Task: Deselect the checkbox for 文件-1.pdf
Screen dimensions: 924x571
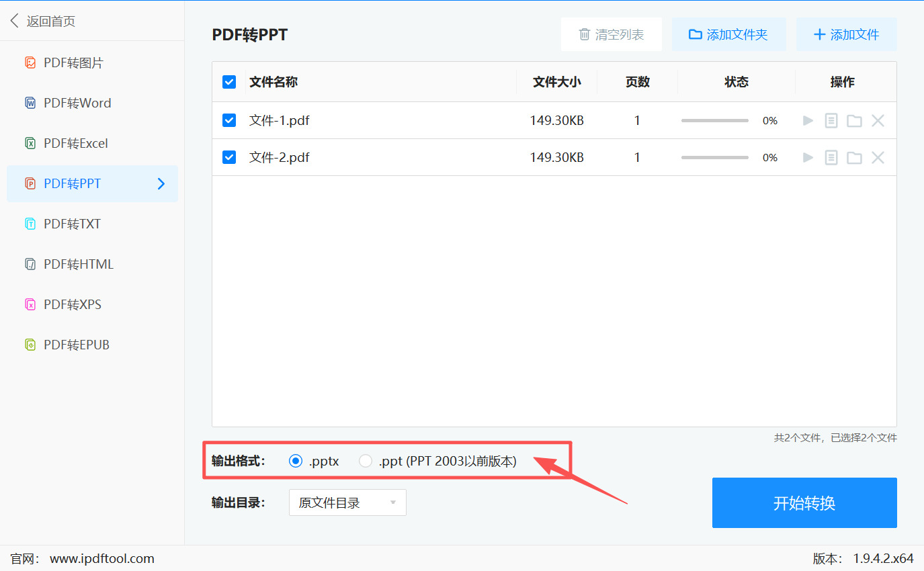Action: [x=229, y=120]
